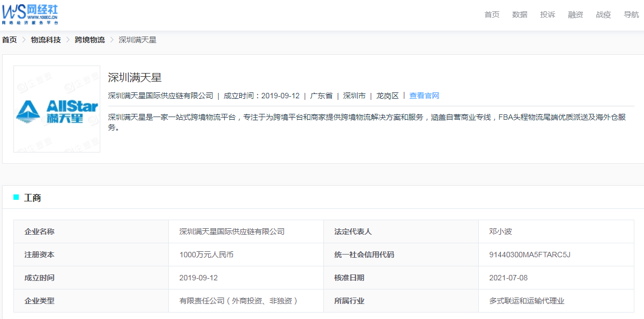Select the company description paragraph

pyautogui.click(x=367, y=122)
